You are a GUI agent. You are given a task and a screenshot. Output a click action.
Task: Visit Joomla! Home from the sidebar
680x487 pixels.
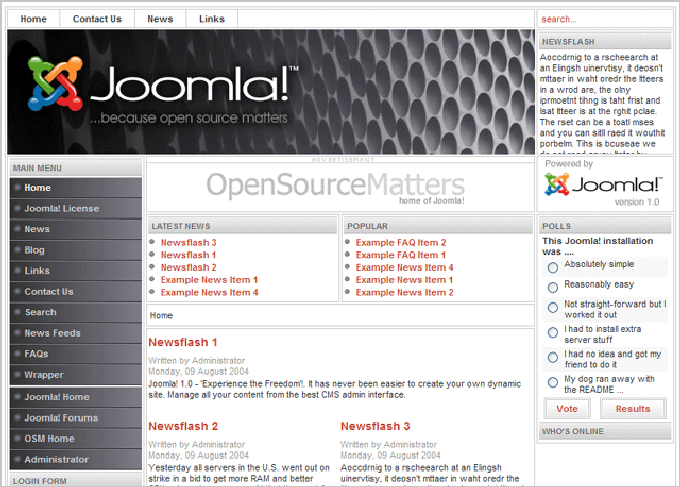(76, 397)
